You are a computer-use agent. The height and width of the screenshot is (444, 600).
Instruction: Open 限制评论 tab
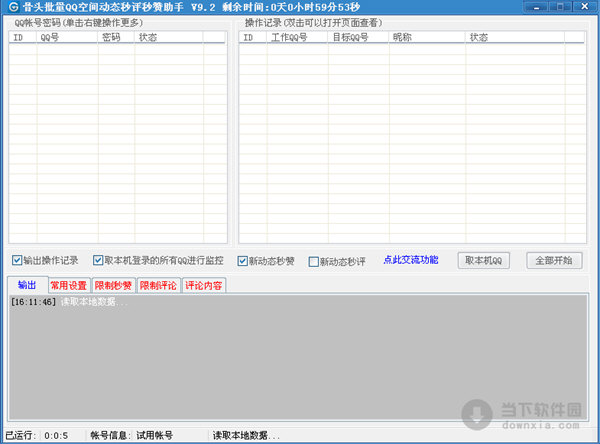tap(158, 286)
